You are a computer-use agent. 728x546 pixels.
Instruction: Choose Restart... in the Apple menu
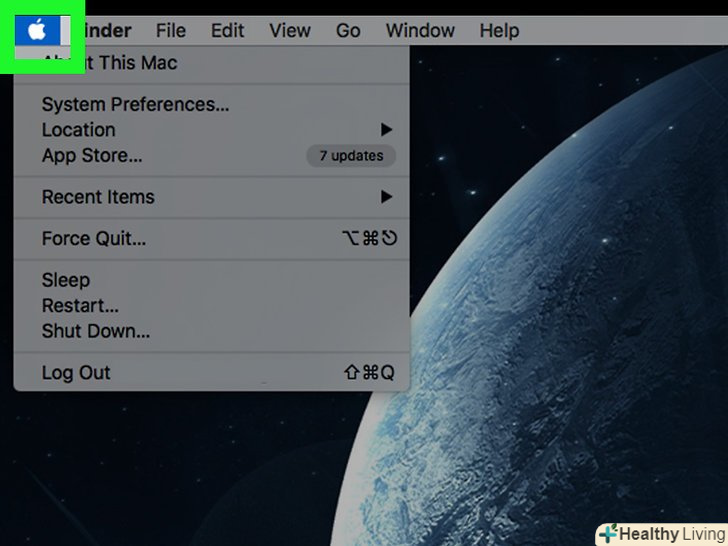click(x=212, y=306)
